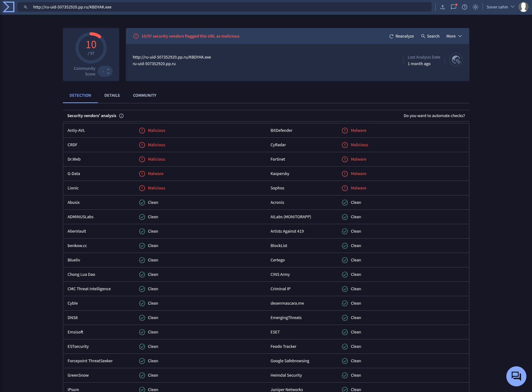Click the GreenSnow vendor name
The image size is (532, 392).
78,375
